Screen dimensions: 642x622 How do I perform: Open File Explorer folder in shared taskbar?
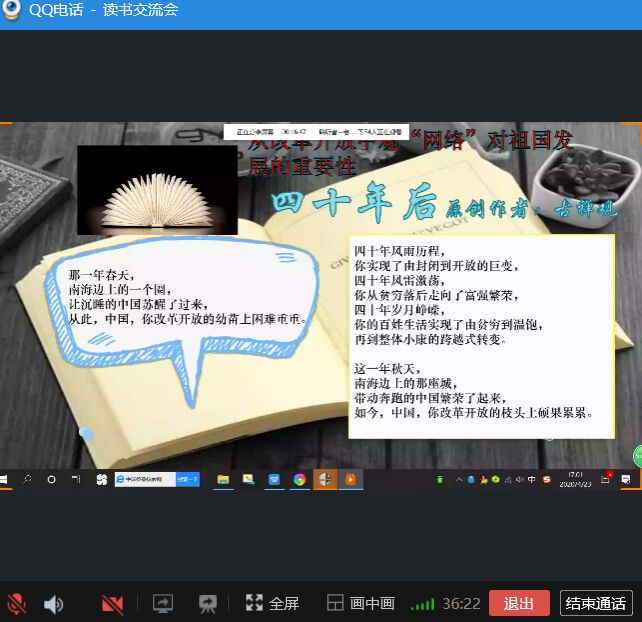coord(223,480)
